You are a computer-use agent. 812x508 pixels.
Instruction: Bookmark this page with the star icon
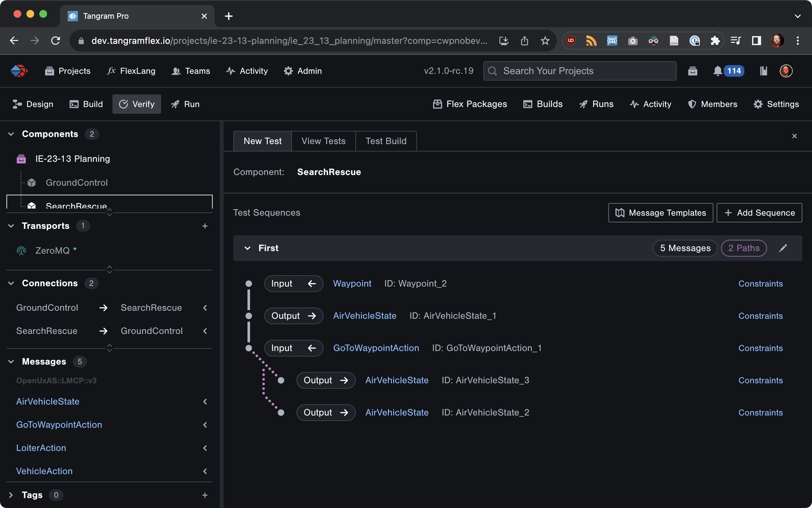point(545,41)
